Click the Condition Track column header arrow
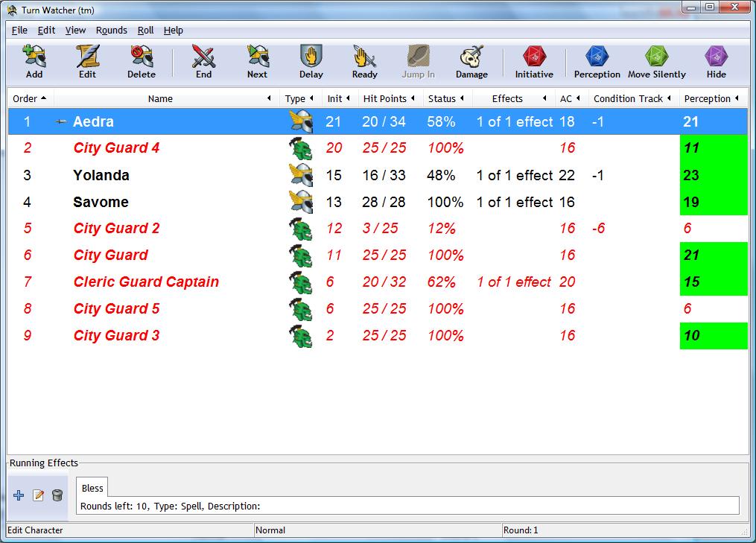Screen dimensions: 756x543 click(669, 98)
